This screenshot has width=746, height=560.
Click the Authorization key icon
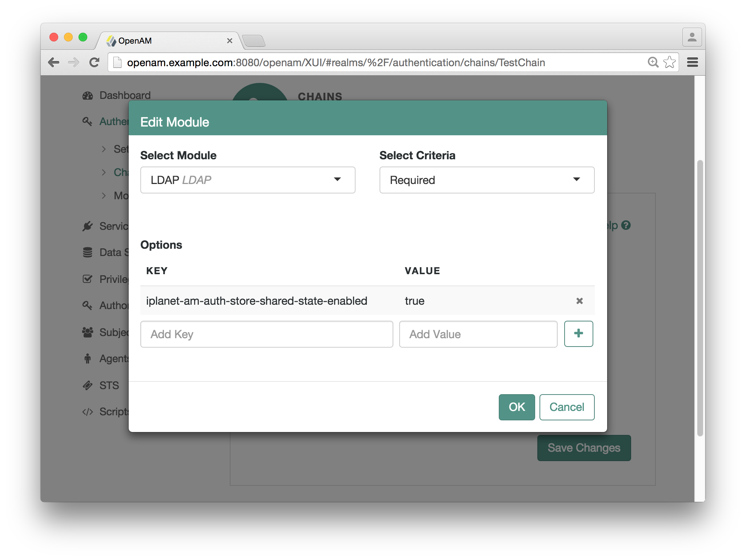tap(87, 305)
